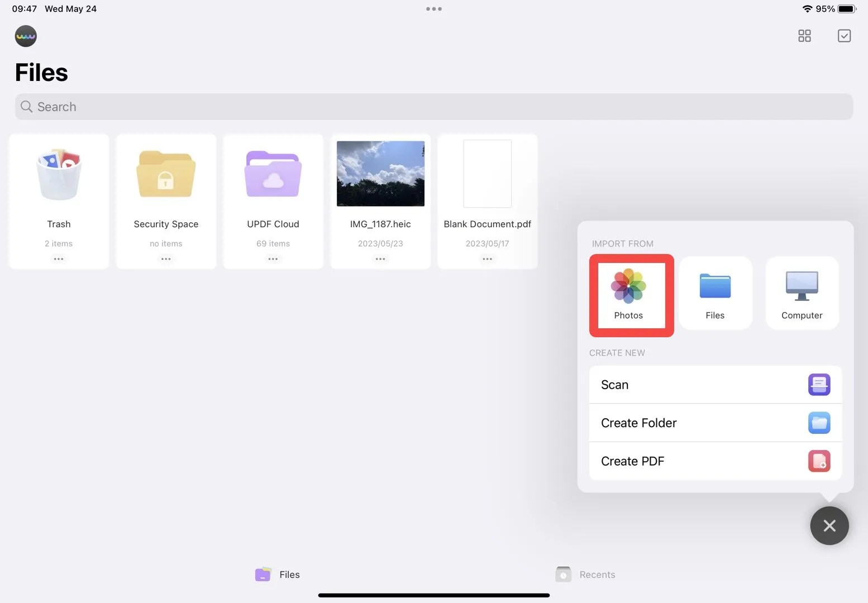The image size is (868, 603).
Task: Select Scan under Create New
Action: (x=614, y=384)
